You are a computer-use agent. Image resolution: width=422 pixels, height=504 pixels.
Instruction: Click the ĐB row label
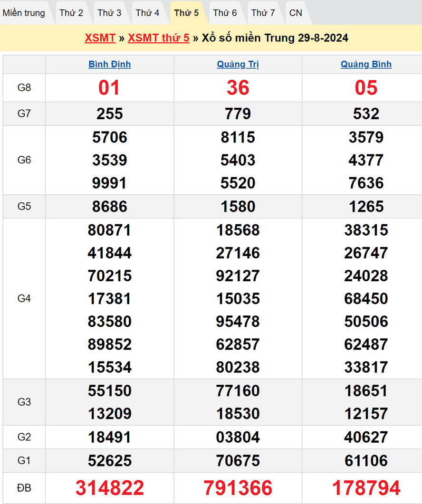(x=24, y=488)
